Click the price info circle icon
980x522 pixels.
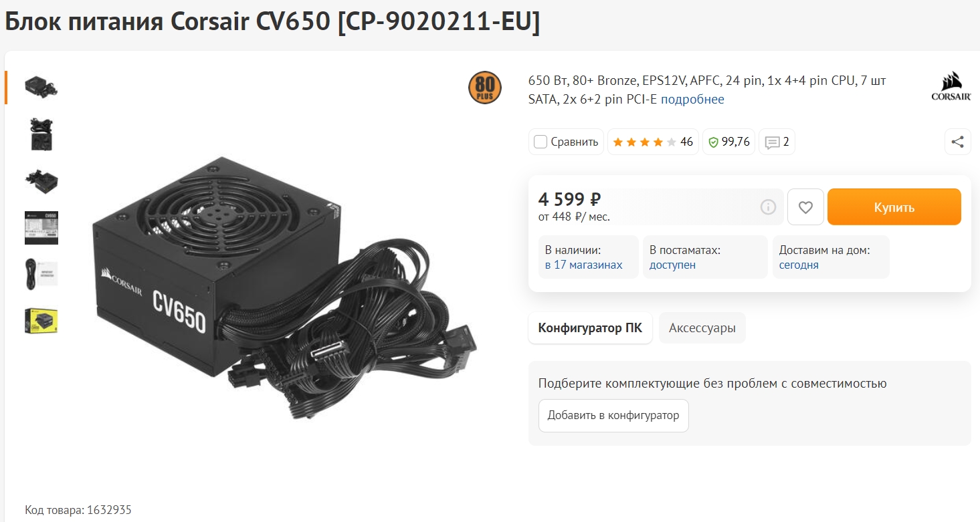(768, 207)
